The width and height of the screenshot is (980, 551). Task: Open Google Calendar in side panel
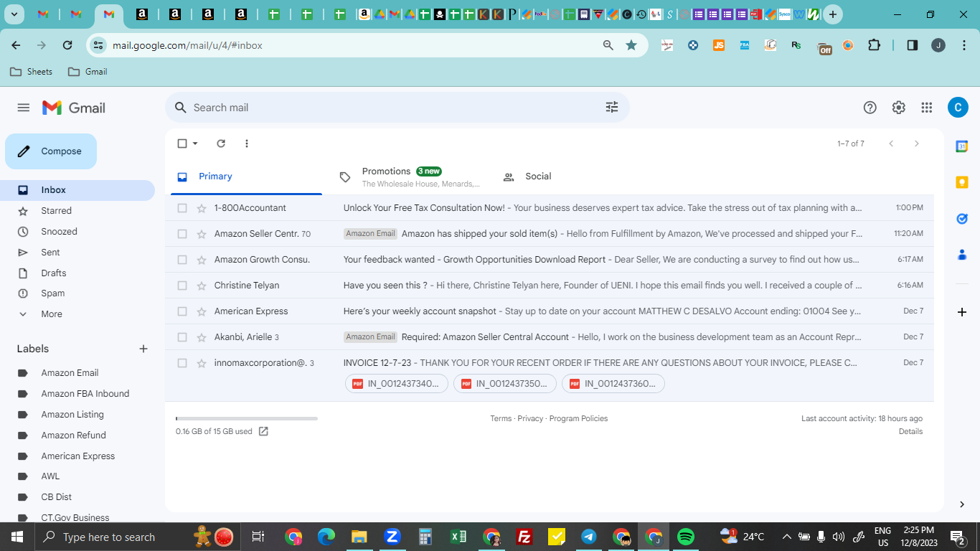click(962, 146)
